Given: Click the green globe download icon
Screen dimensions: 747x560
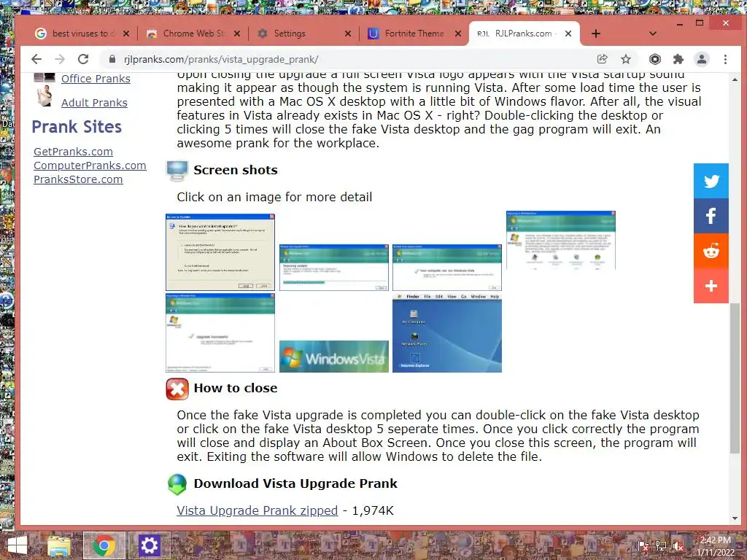Looking at the screenshot, I should [x=177, y=484].
